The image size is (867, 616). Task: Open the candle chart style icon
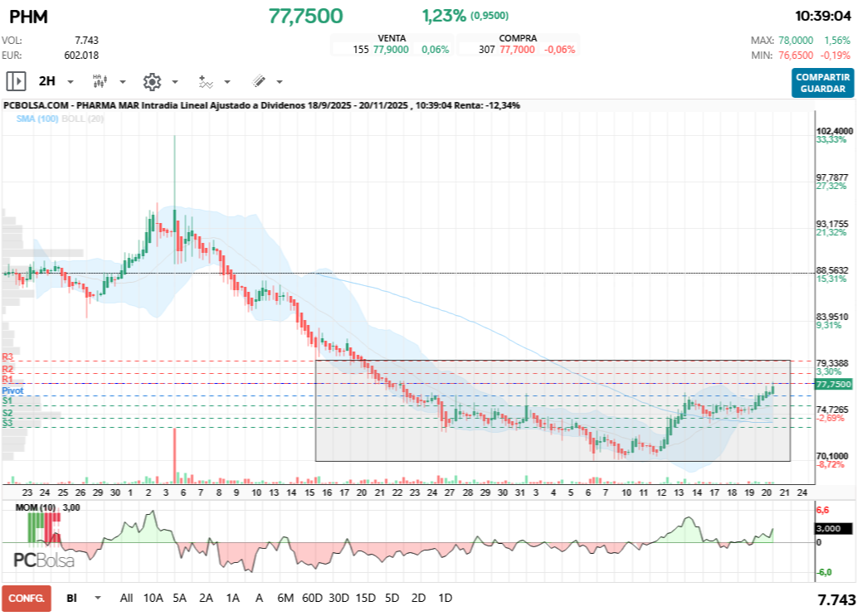tap(99, 80)
